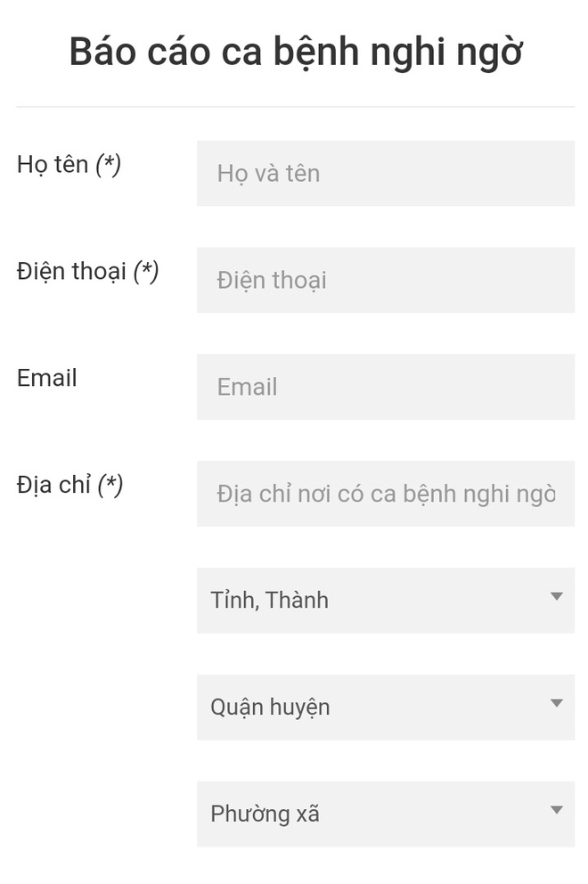This screenshot has width=588, height=884.
Task: Click the Họ và tên input field
Action: [385, 173]
